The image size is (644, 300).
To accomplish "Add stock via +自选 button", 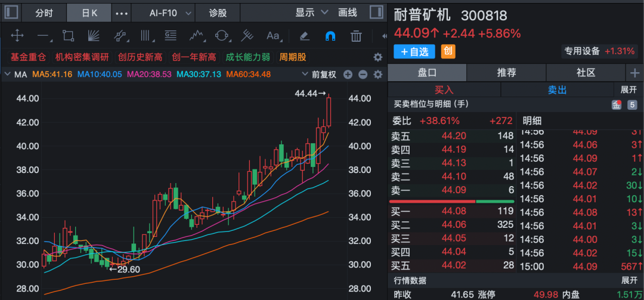I will [414, 51].
